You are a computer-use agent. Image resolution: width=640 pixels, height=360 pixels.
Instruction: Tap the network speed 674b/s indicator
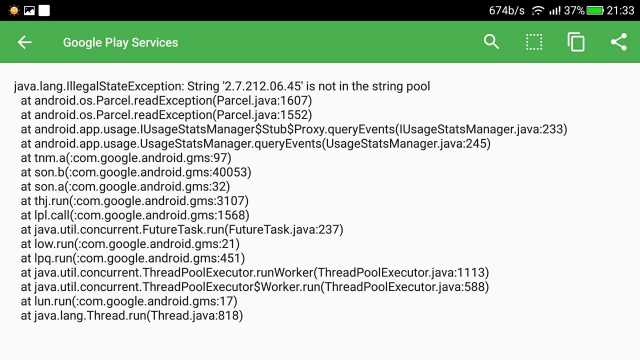(507, 10)
